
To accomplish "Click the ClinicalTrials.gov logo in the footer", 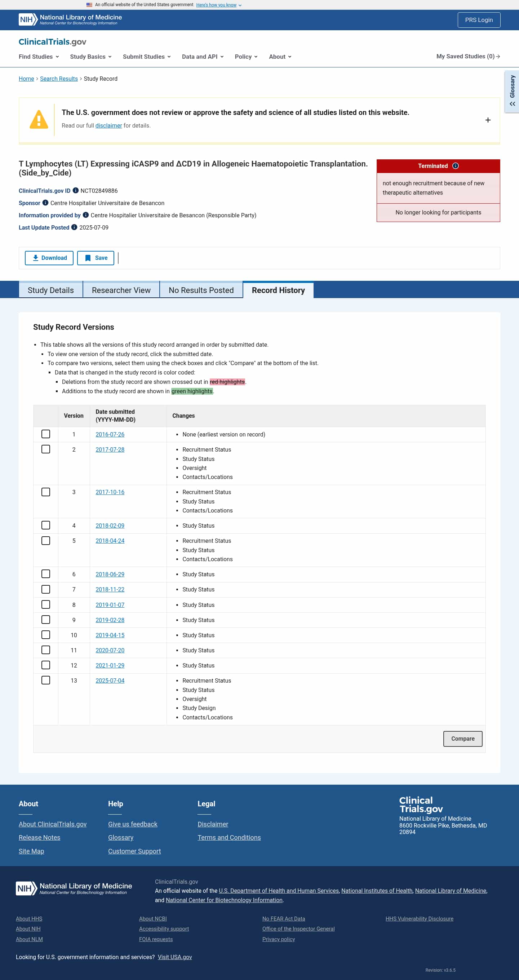I will point(421,804).
